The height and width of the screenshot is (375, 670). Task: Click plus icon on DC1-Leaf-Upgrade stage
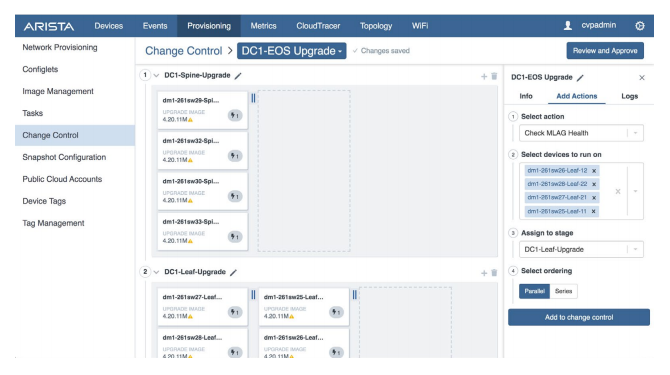click(x=484, y=273)
